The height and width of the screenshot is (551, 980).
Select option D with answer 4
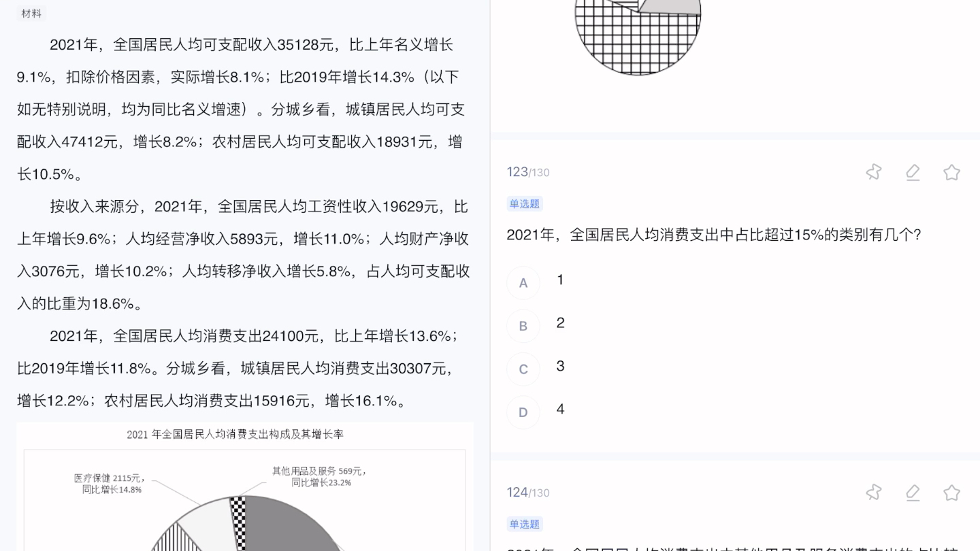[523, 412]
